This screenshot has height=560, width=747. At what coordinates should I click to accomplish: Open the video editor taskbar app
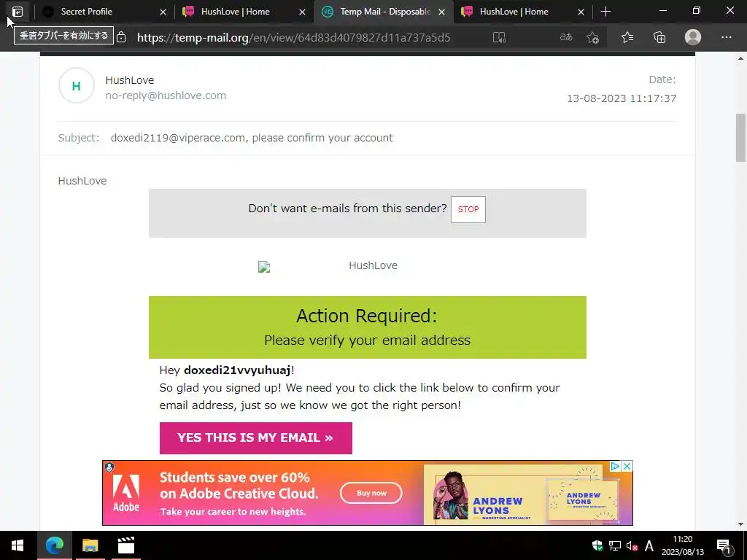click(126, 545)
